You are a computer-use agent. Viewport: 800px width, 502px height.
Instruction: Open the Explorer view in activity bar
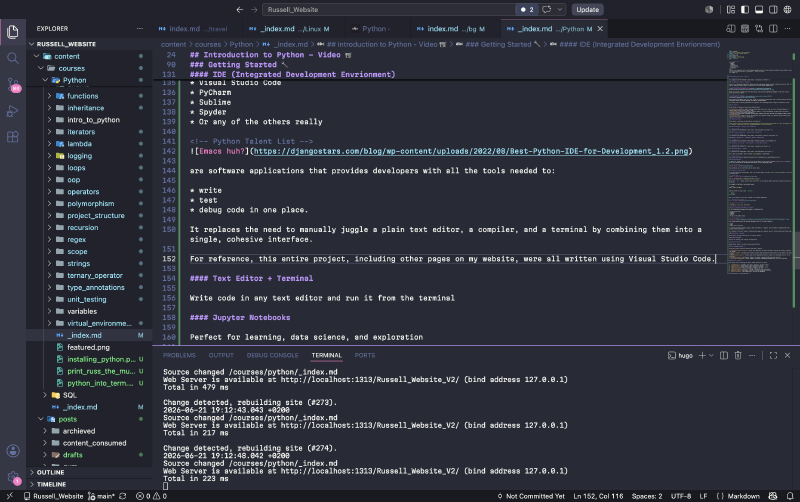[13, 32]
